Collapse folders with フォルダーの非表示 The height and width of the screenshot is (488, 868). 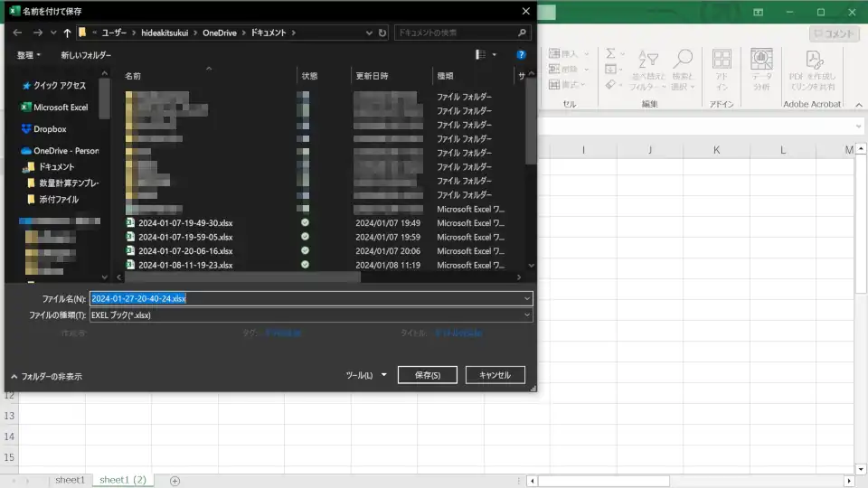45,376
